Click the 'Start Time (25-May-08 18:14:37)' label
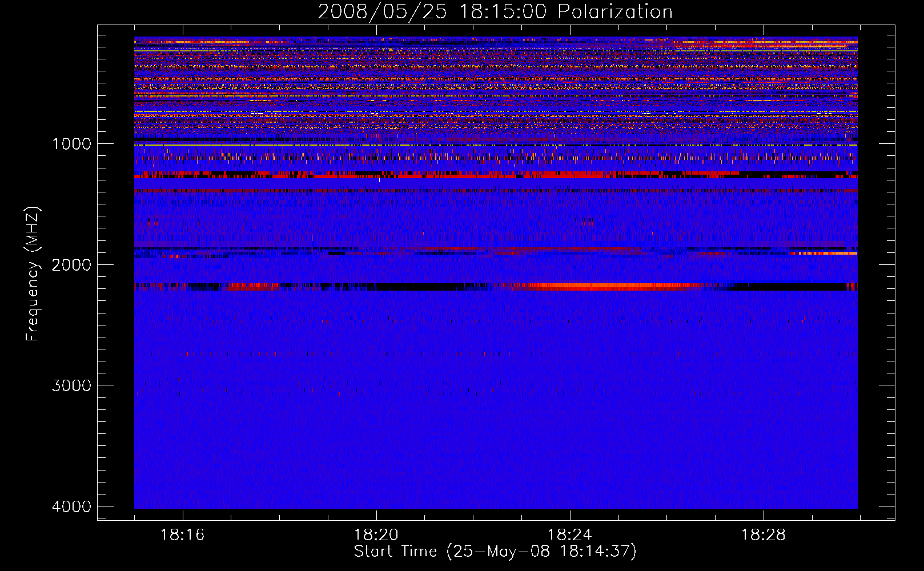 (495, 552)
